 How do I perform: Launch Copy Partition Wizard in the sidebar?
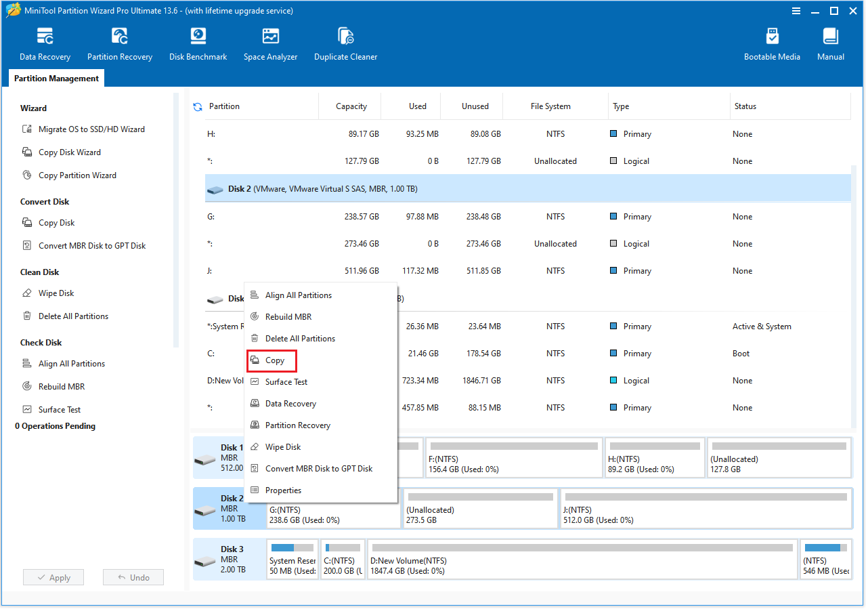coord(69,175)
